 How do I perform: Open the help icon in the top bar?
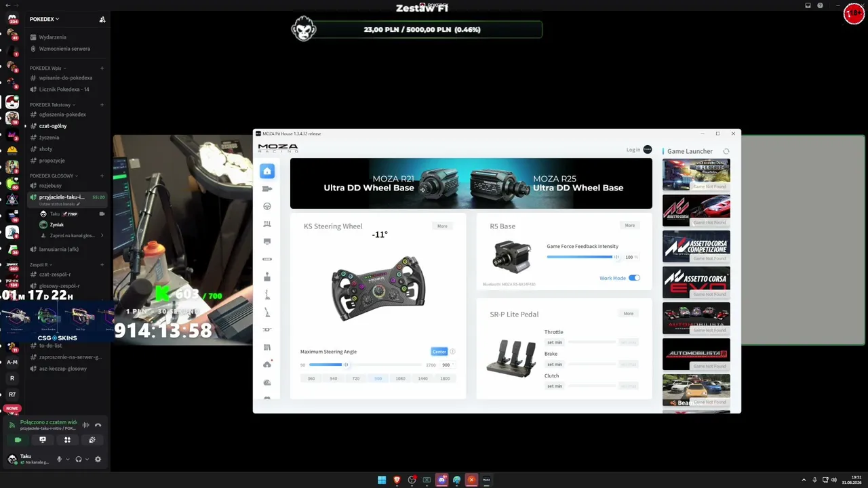[x=820, y=5]
